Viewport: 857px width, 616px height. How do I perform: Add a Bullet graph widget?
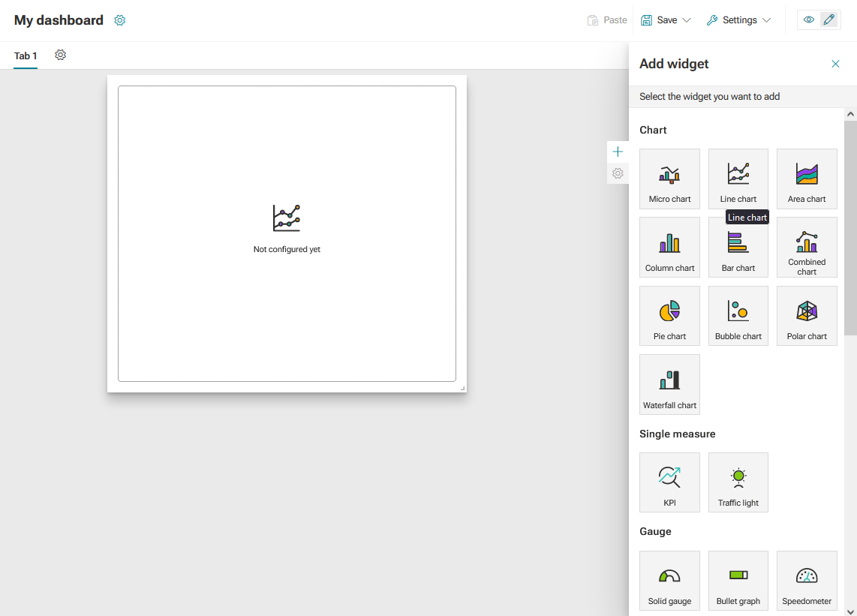[x=738, y=581]
